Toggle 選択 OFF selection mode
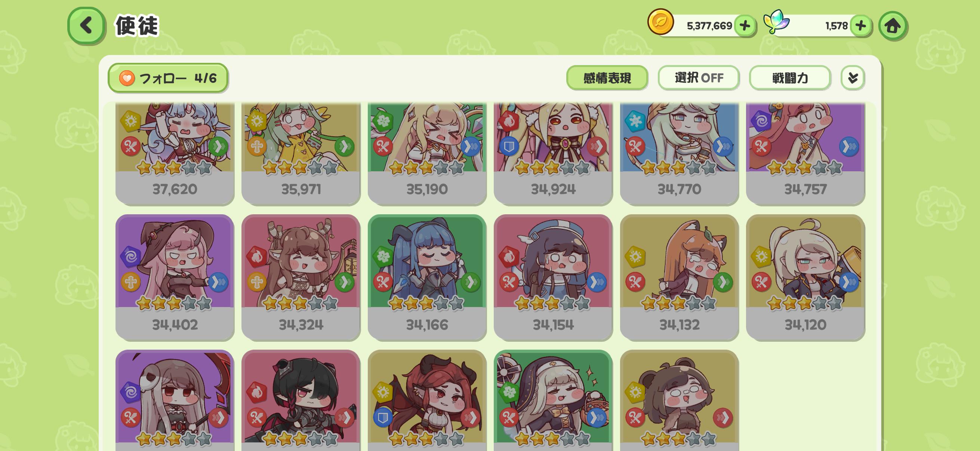Screen dimensions: 980x451 coord(699,78)
